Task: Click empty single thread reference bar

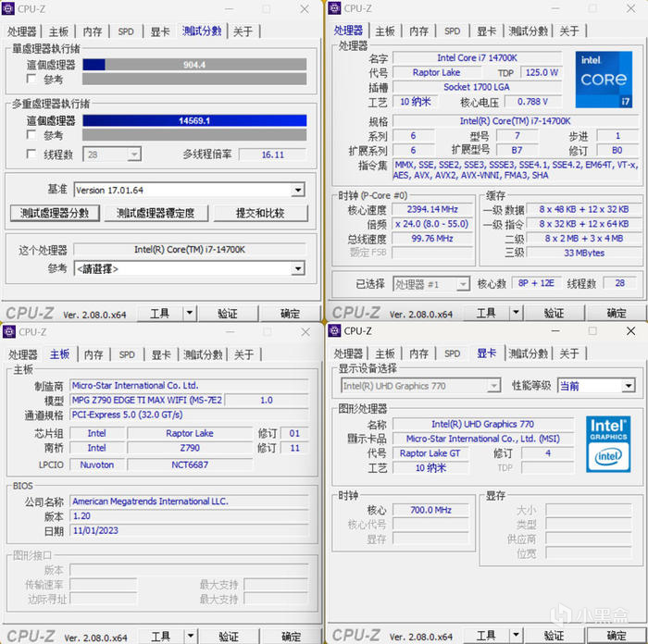Action: (x=194, y=79)
